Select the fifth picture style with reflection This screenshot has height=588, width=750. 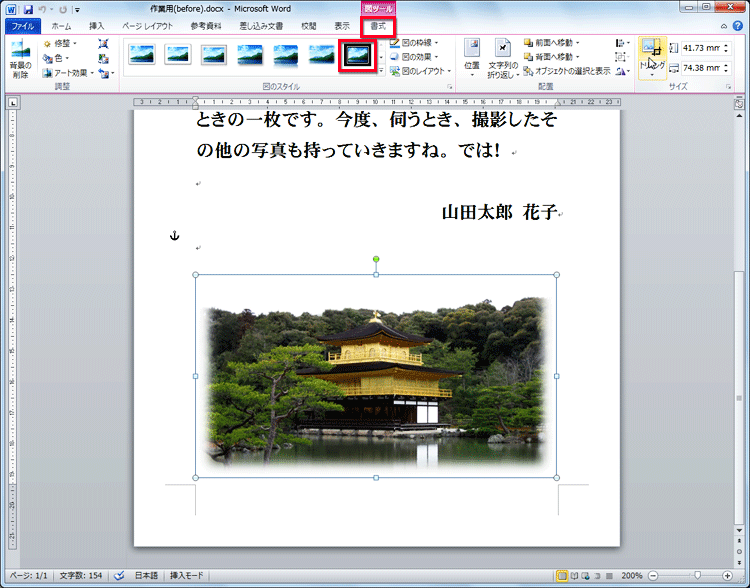(286, 55)
